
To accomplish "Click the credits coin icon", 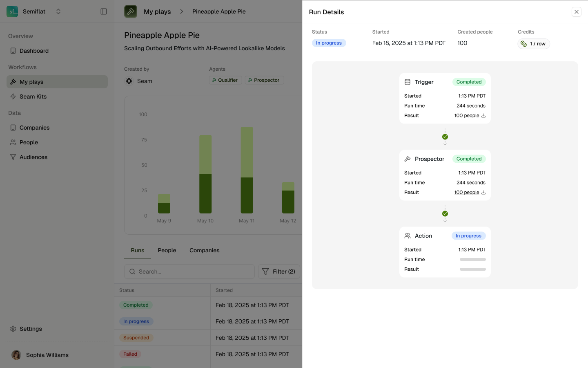I will (x=523, y=44).
